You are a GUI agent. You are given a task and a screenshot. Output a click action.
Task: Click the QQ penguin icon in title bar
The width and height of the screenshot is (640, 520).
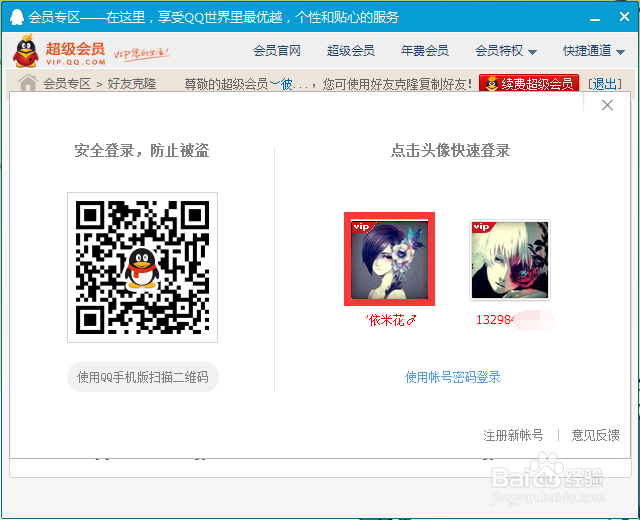tap(17, 17)
